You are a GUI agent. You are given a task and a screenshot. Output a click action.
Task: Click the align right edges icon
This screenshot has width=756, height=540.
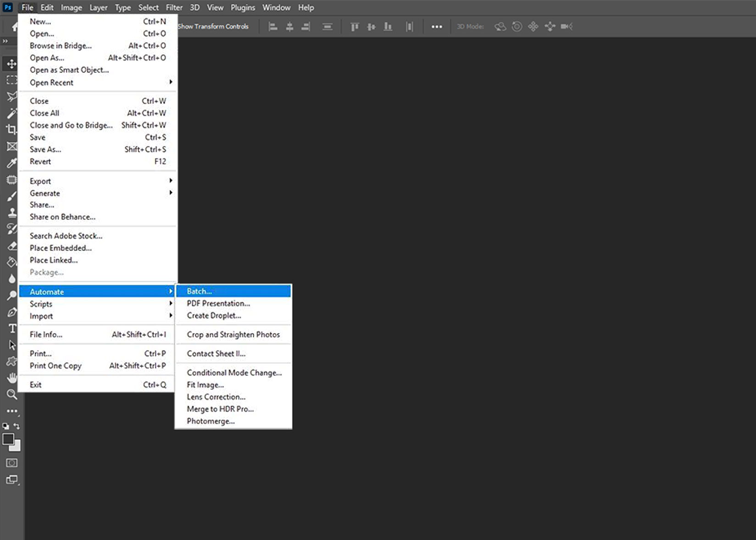point(306,27)
